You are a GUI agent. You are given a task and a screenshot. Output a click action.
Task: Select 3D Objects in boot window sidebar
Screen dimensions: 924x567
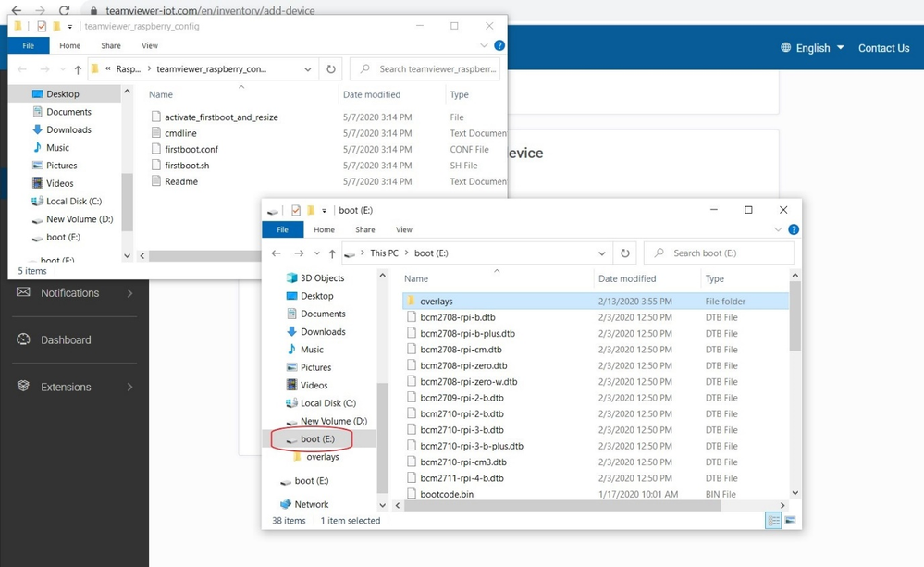pyautogui.click(x=323, y=278)
